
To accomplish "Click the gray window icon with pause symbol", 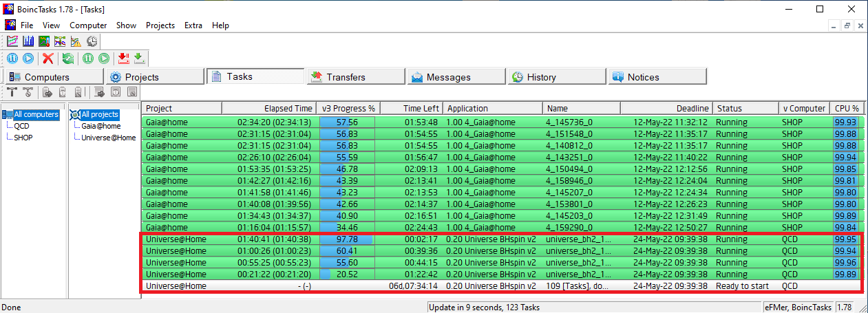I will pos(116,92).
